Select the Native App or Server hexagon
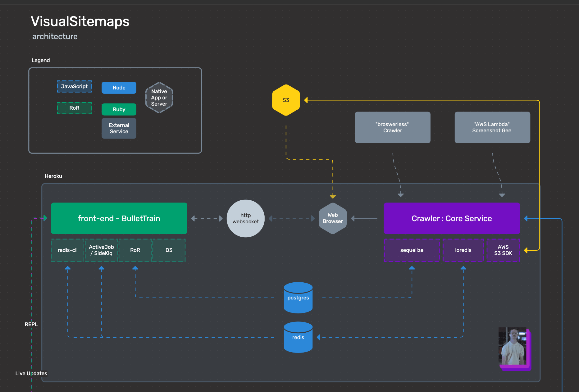The height and width of the screenshot is (392, 579). click(159, 98)
